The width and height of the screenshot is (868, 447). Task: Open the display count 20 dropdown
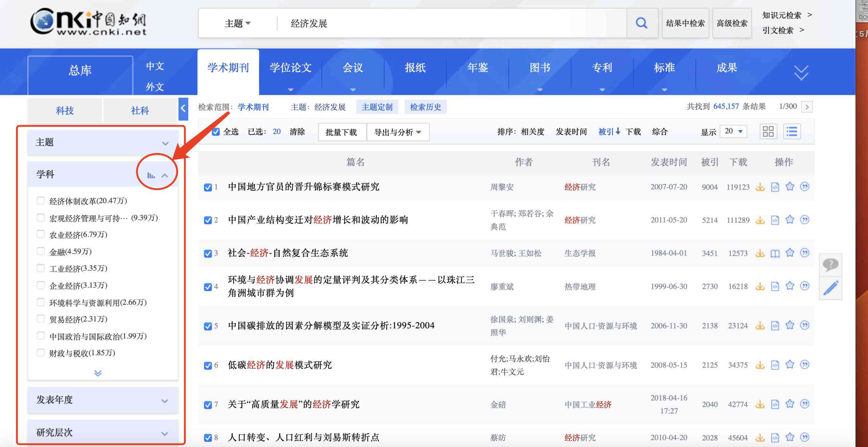[733, 131]
